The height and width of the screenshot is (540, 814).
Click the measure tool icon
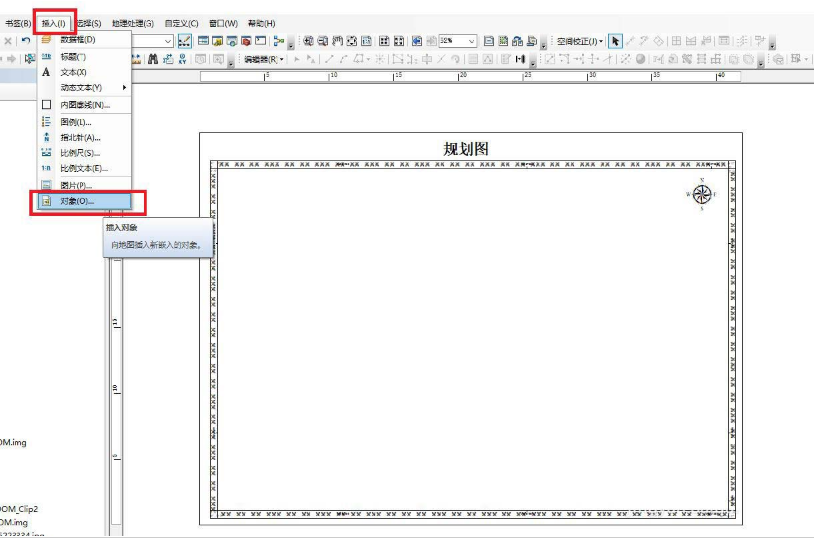click(136, 59)
